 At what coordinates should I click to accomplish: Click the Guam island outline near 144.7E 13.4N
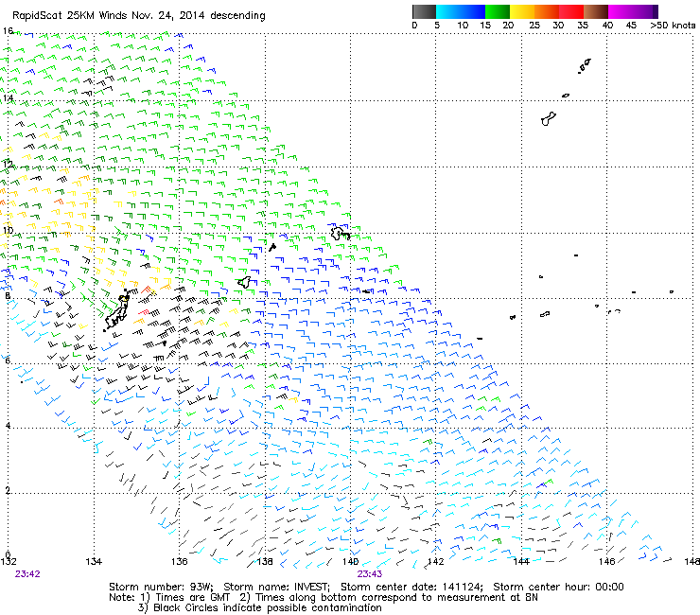tap(549, 119)
